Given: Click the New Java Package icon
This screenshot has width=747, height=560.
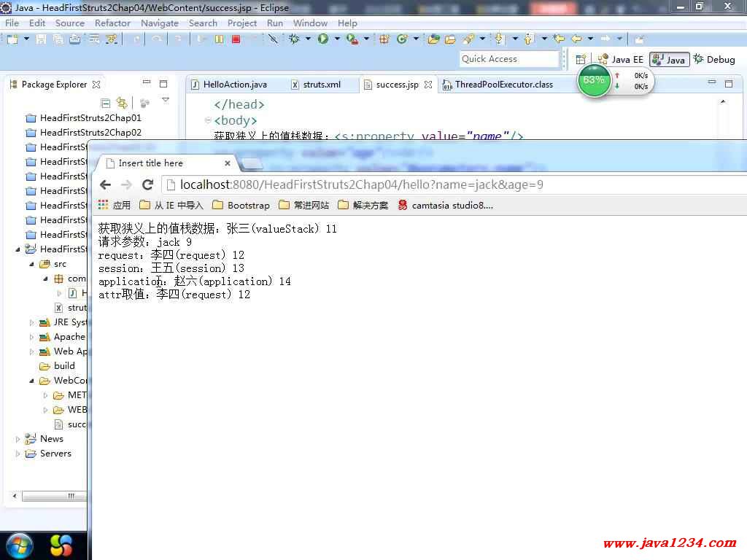Looking at the screenshot, I should point(384,39).
